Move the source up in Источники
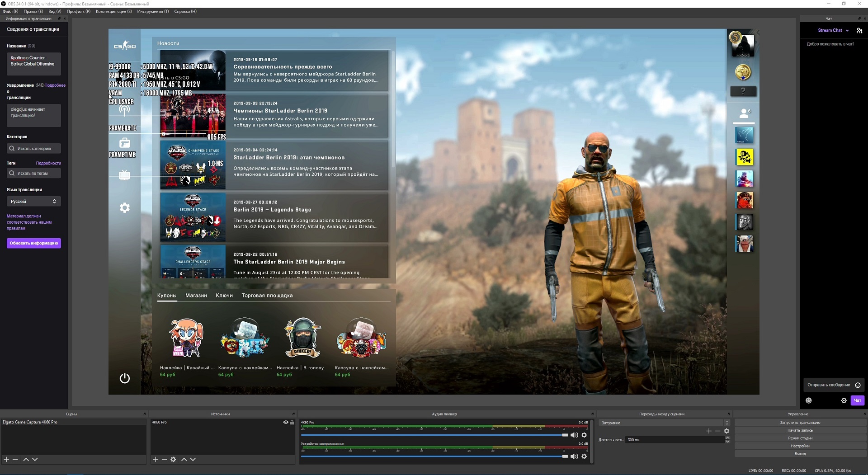This screenshot has height=475, width=868. pyautogui.click(x=184, y=459)
